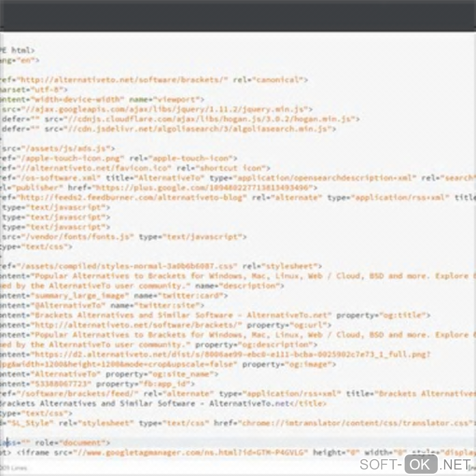This screenshot has height=476, width=476.
Task: Click the styles-normal compiled stylesheet href
Action: pos(127,266)
